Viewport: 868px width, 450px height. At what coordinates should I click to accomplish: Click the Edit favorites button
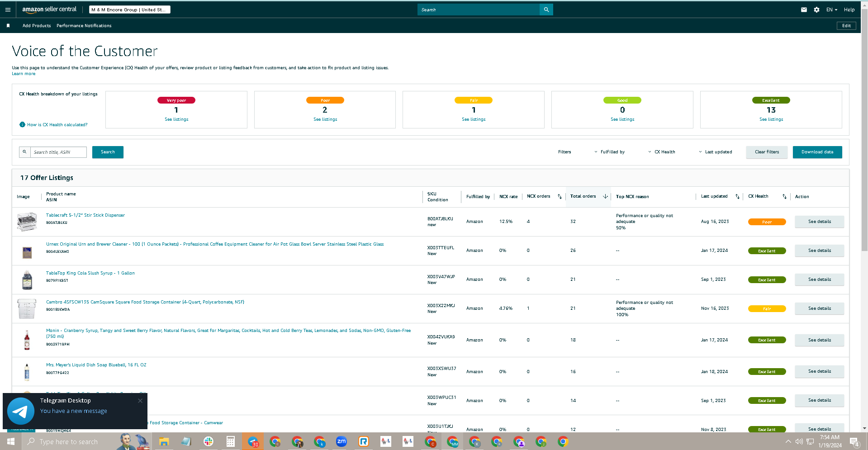[846, 26]
